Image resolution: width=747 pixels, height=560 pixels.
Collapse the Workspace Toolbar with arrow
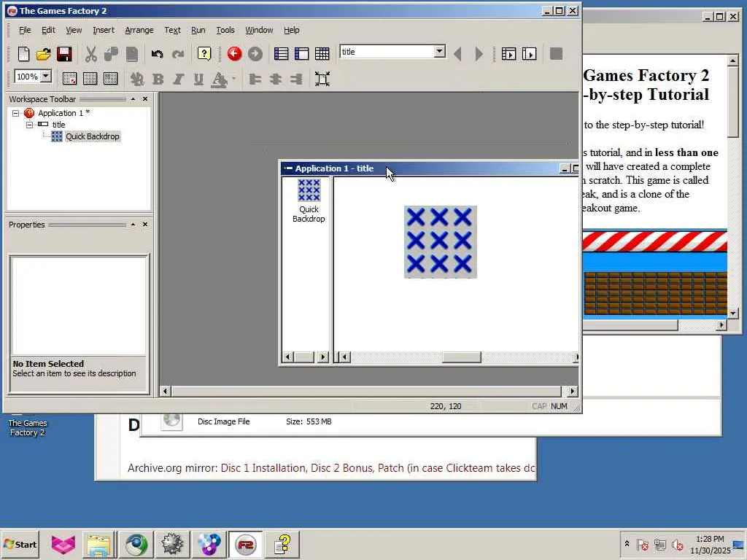[x=133, y=99]
